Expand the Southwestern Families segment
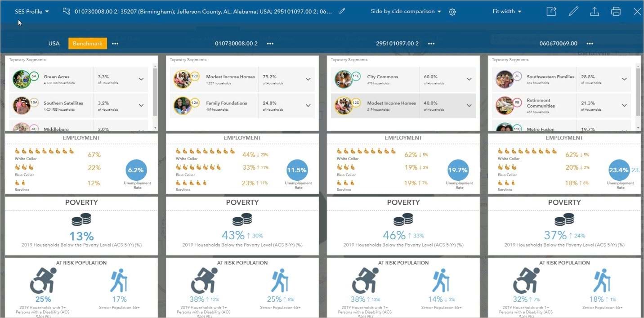Viewport: 644px width, 318px height. click(x=624, y=79)
